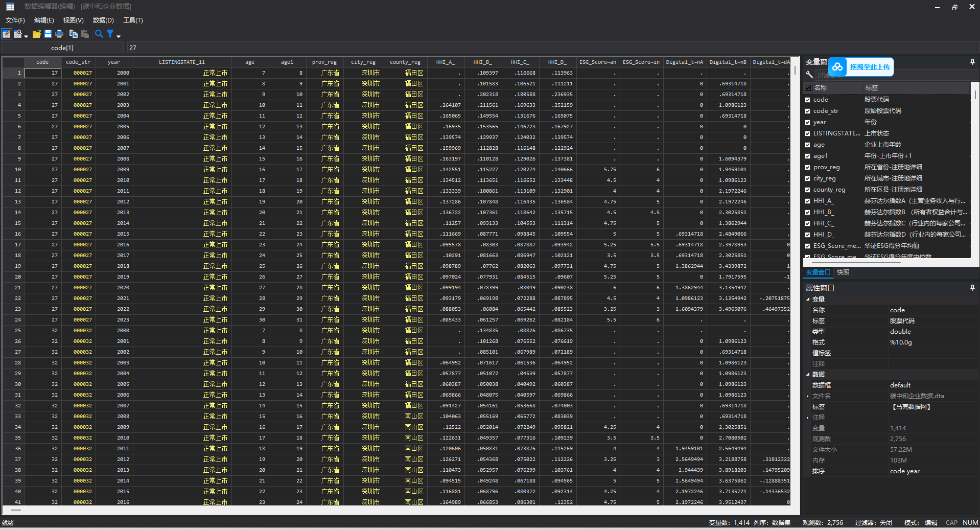Uncheck the code_str variable checkbox

pyautogui.click(x=808, y=111)
